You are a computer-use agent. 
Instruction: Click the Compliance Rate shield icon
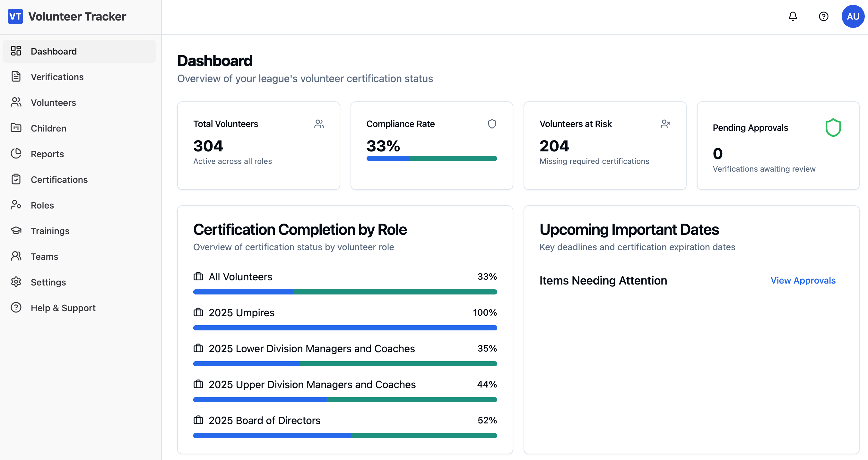(492, 124)
